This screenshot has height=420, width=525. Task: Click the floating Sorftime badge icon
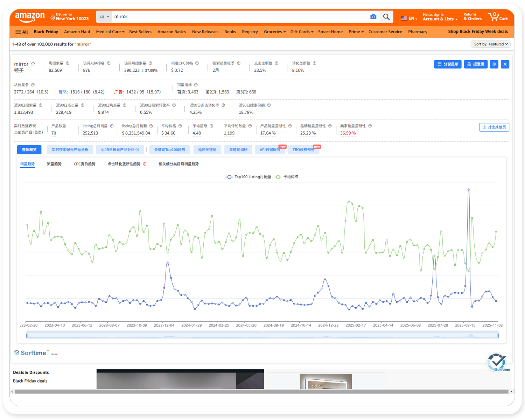click(x=497, y=362)
